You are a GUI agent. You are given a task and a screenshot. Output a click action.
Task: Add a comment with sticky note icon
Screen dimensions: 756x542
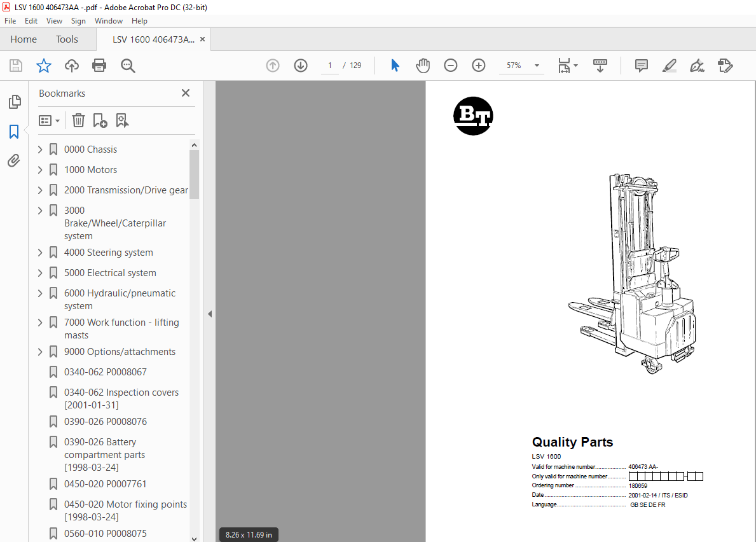[x=642, y=66]
